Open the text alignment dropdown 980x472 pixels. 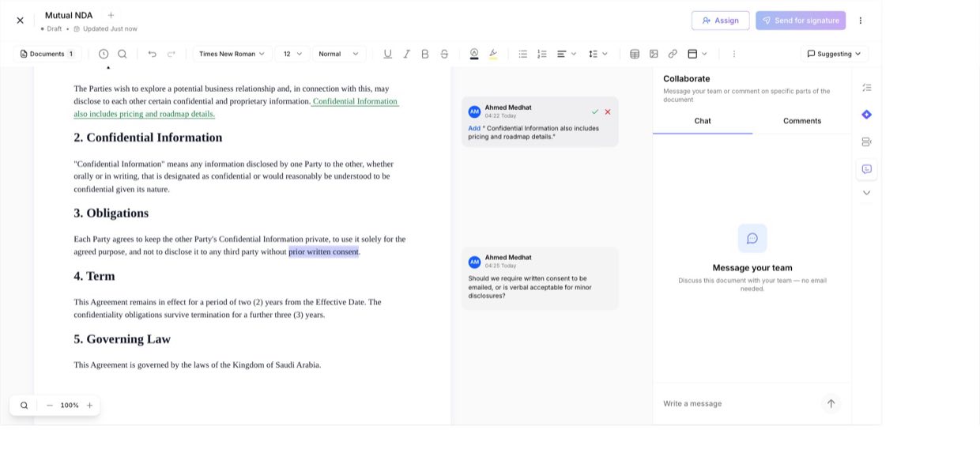(x=567, y=54)
